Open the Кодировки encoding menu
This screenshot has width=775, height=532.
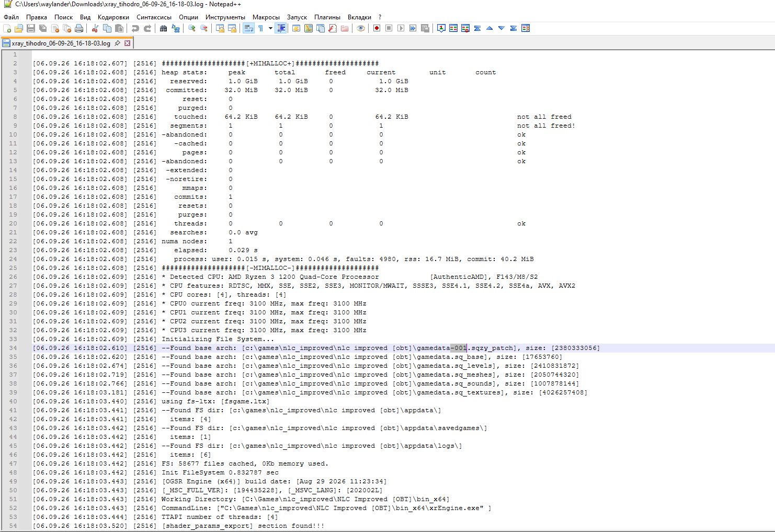[113, 17]
